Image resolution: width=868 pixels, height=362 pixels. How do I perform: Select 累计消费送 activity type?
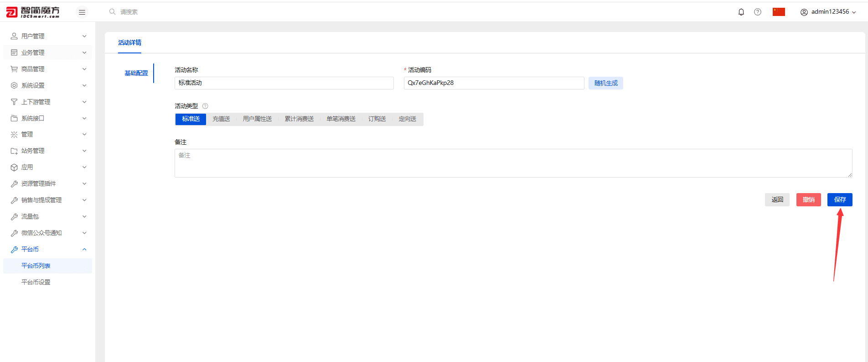tap(299, 119)
